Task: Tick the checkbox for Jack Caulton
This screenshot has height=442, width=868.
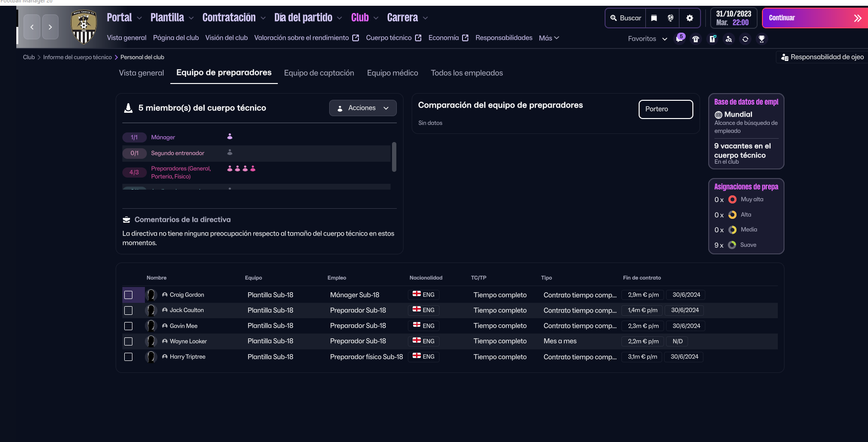Action: tap(128, 311)
